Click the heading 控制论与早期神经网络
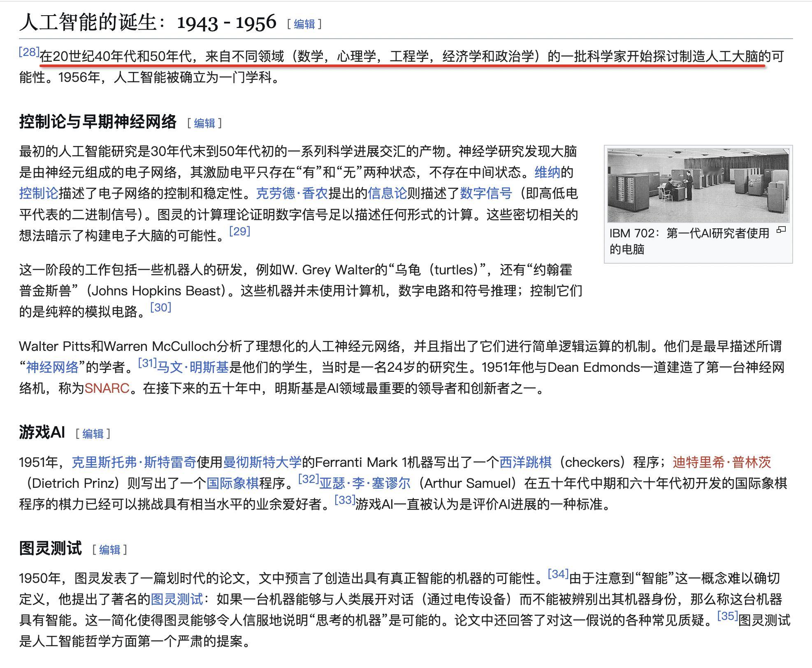Screen dimensions: 812x668 point(97,122)
